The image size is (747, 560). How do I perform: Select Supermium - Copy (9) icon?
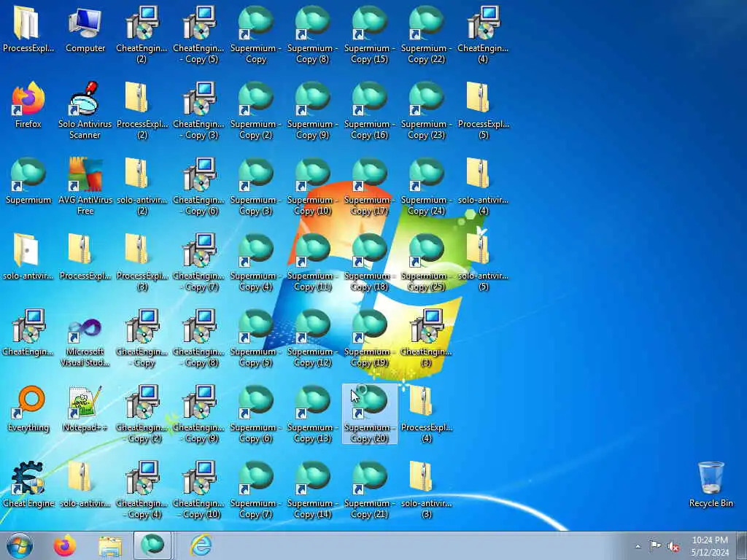click(312, 111)
